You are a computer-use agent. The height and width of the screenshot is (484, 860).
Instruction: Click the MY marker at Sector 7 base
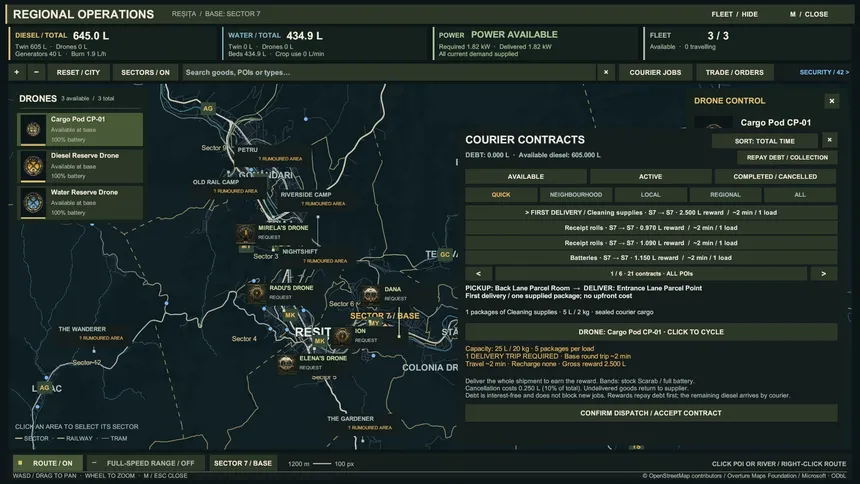[x=374, y=323]
